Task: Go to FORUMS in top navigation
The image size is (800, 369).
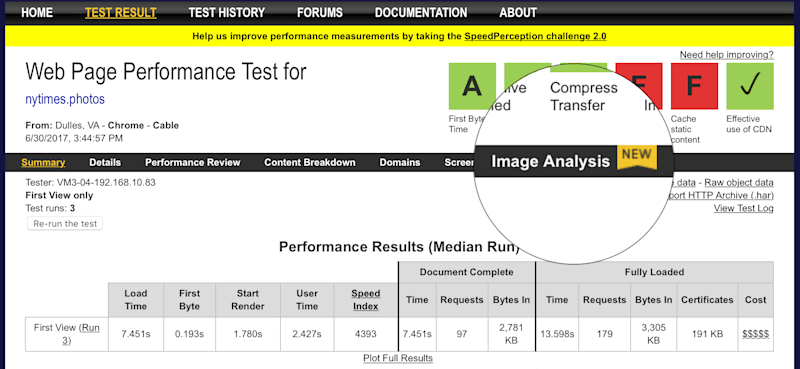Action: [320, 13]
